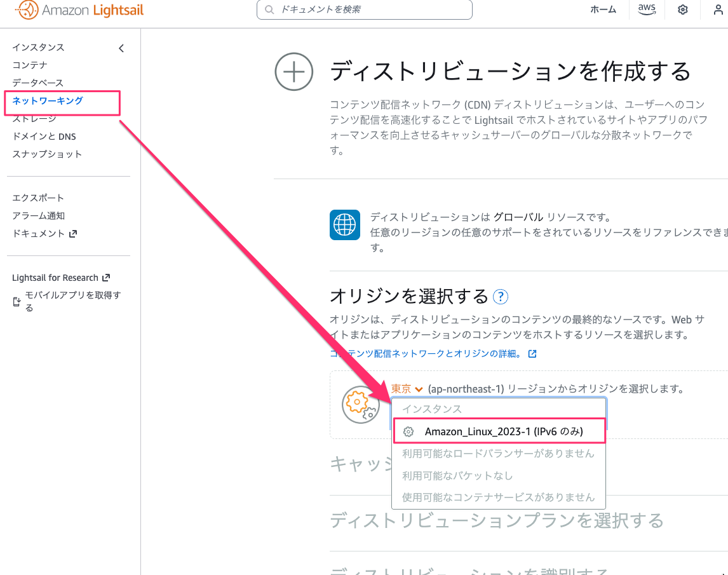Click 利用可能なロードバランサーがありません entry
Image resolution: width=728 pixels, height=575 pixels.
498,453
